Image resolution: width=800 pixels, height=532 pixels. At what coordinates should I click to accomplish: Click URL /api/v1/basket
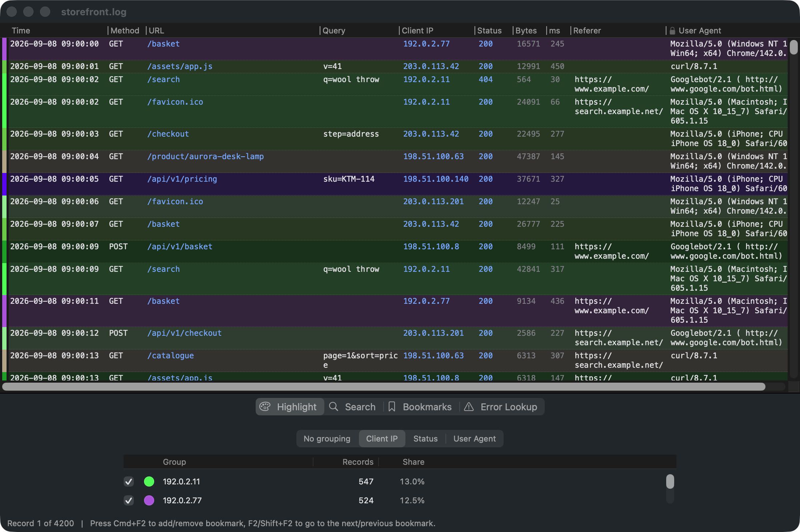180,247
